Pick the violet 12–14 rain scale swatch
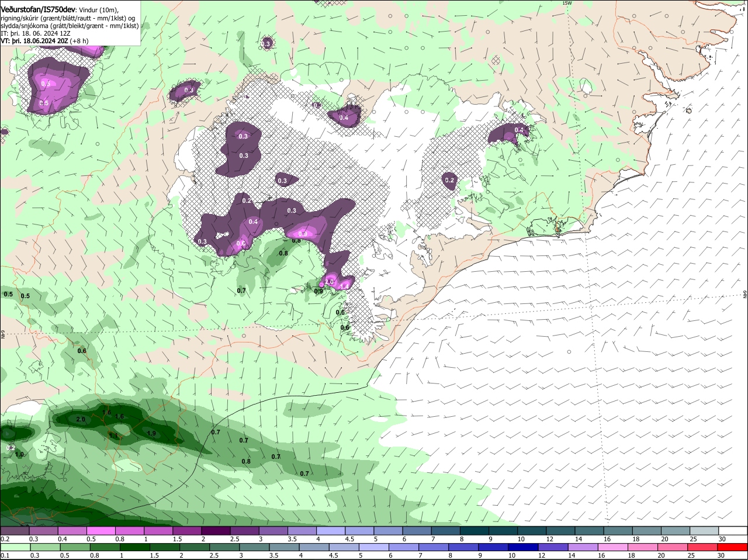Image resolution: width=748 pixels, height=560 pixels. (x=553, y=547)
